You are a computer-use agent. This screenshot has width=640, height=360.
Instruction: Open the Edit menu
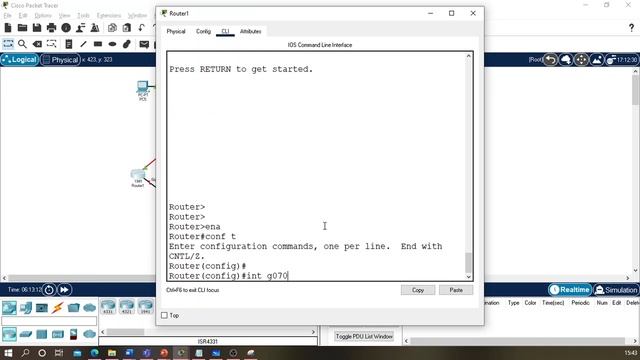[x=23, y=16]
